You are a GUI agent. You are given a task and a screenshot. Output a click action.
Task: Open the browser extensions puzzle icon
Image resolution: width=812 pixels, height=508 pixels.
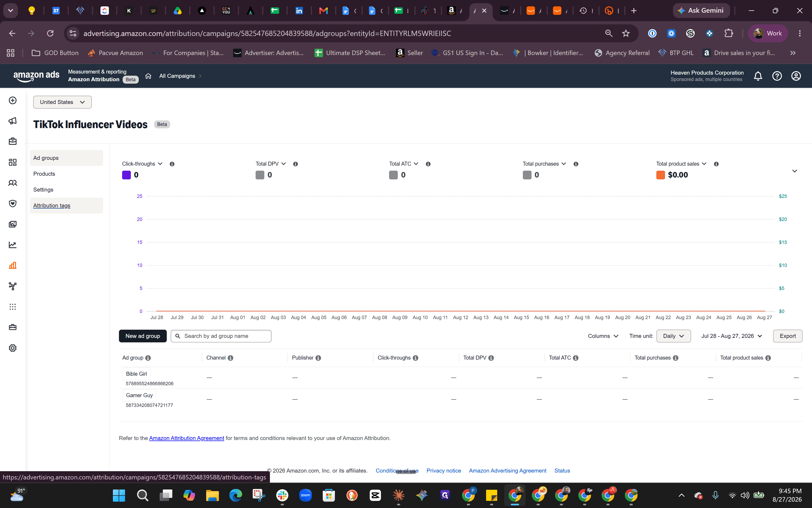tap(728, 33)
